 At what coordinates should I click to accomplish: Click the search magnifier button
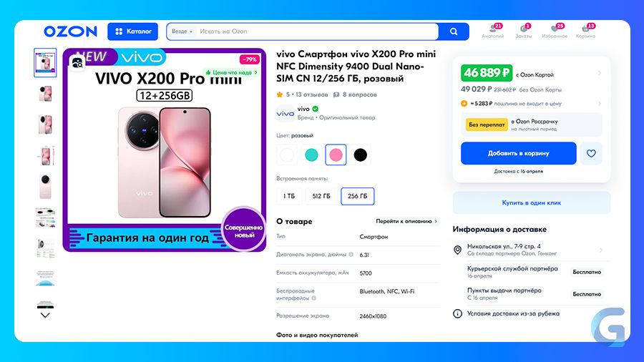pyautogui.click(x=454, y=31)
